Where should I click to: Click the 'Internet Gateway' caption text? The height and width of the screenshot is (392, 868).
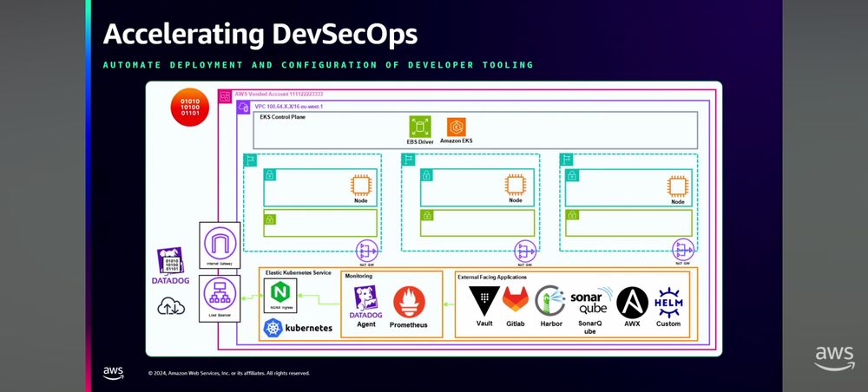220,265
